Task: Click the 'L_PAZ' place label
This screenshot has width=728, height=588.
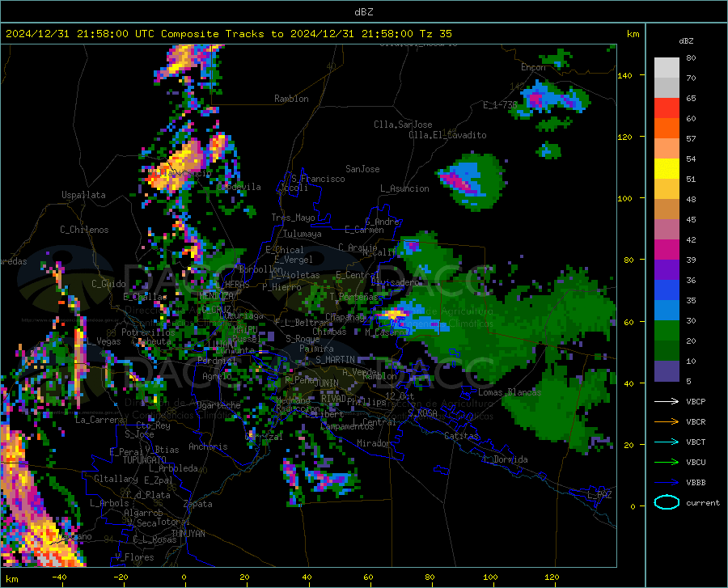Action: 599,495
